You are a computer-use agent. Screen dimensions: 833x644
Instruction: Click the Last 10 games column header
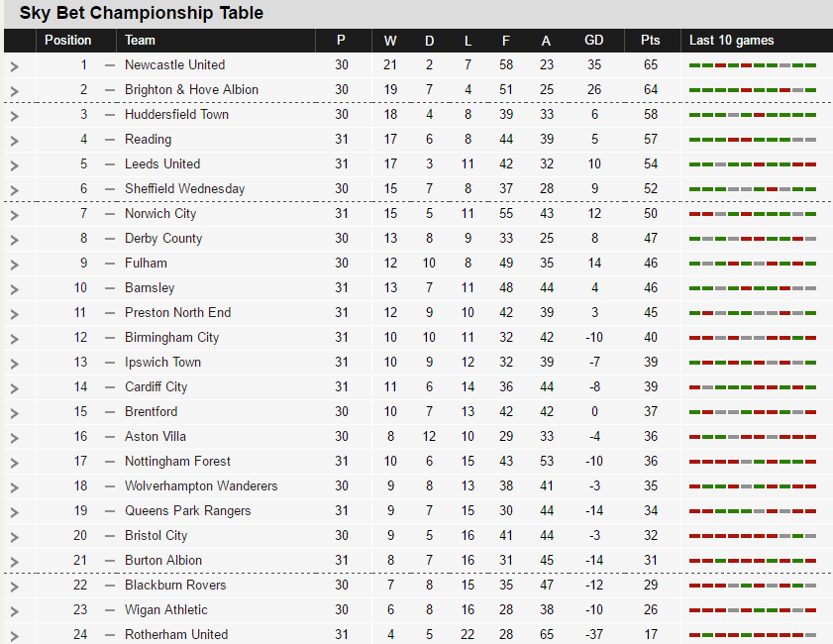pos(732,41)
